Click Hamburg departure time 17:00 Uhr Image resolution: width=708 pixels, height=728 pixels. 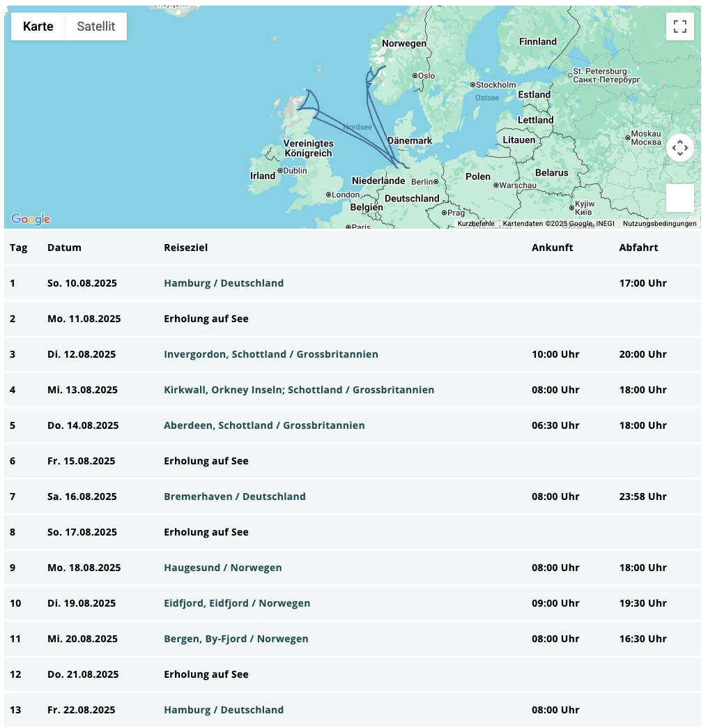tap(642, 283)
